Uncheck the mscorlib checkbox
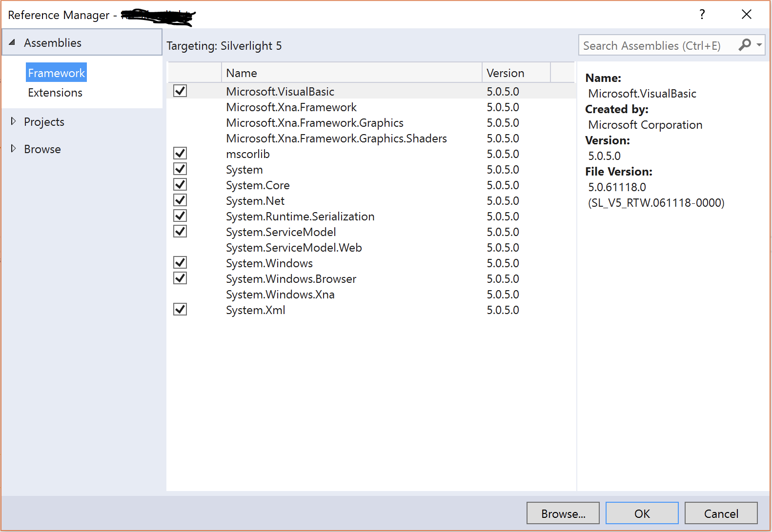 (x=180, y=153)
